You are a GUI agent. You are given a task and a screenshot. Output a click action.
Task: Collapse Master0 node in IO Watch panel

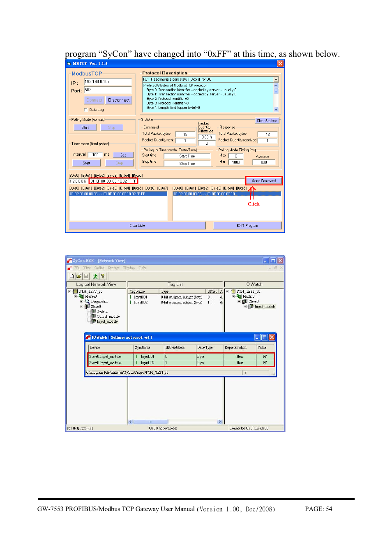point(233,296)
